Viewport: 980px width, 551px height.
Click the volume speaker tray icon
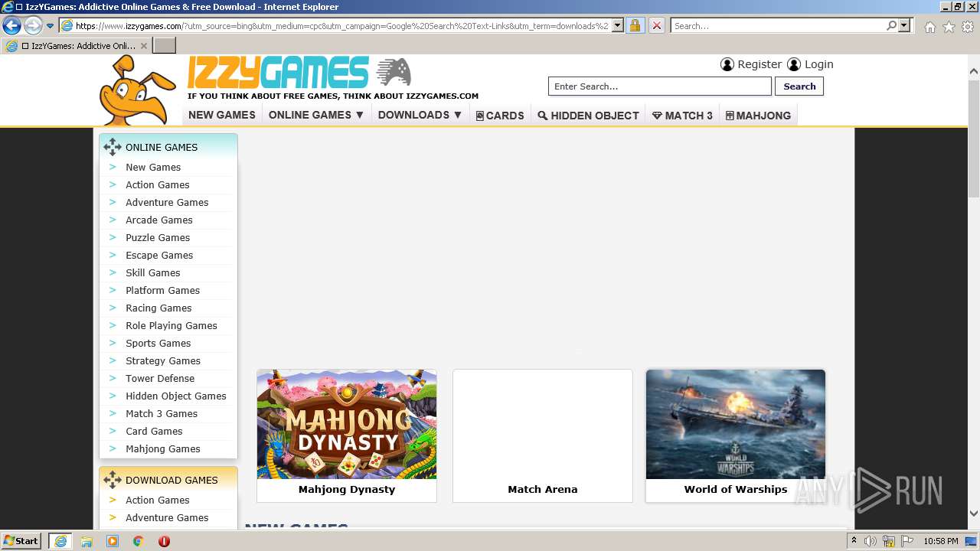click(871, 541)
